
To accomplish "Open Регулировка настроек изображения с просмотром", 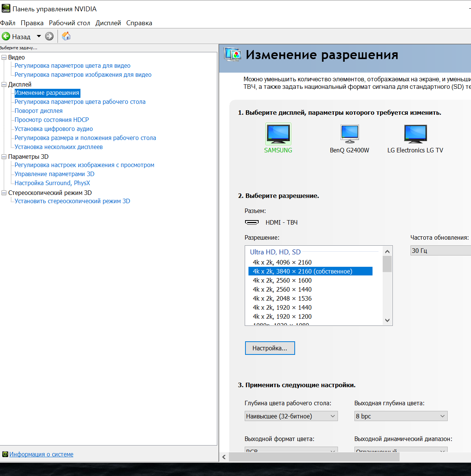I will pos(85,165).
